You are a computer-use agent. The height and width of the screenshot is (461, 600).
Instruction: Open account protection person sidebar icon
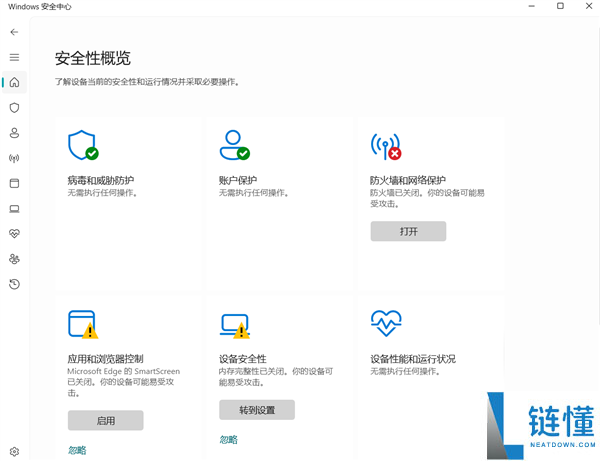point(14,133)
